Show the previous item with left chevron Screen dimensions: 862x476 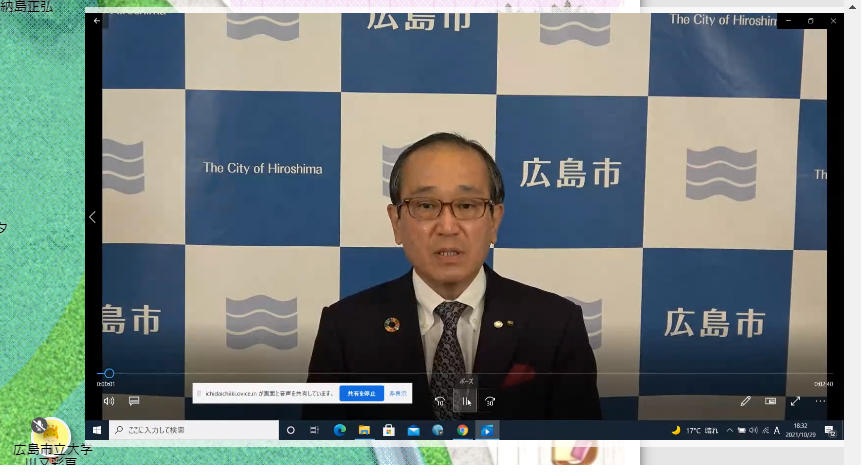(x=92, y=217)
